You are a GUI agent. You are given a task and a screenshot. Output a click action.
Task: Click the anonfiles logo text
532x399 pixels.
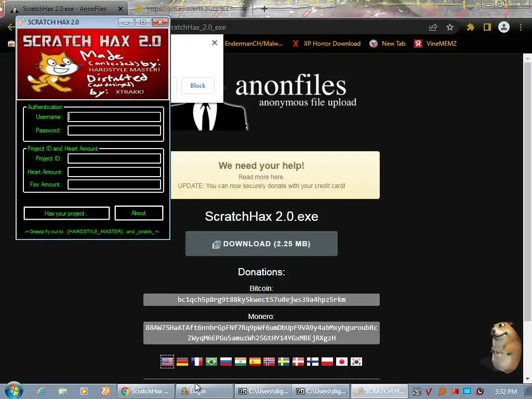(291, 86)
